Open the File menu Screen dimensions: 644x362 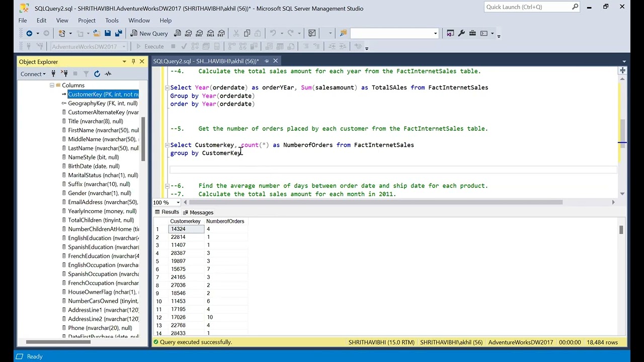pos(23,21)
